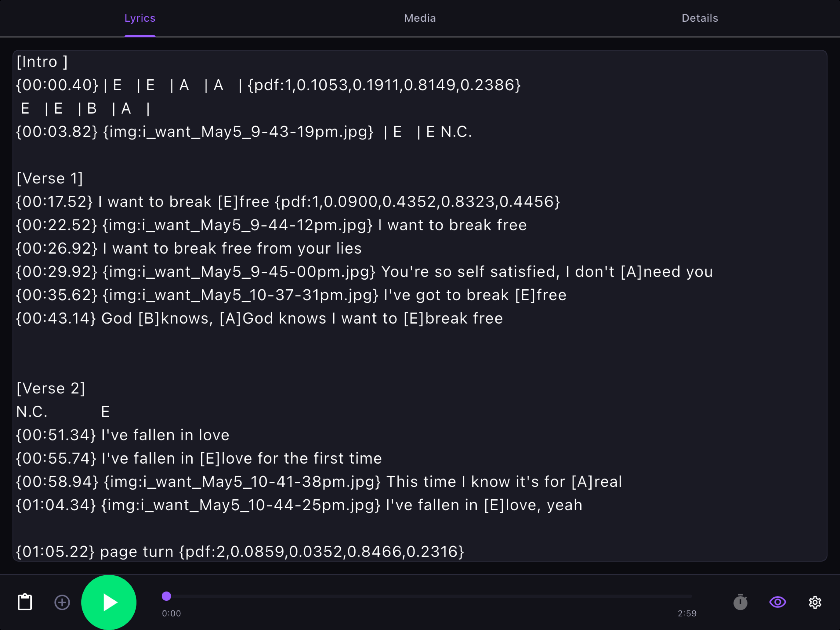Click the {00:35.62} lyric line
This screenshot has width=840, height=630.
(291, 295)
